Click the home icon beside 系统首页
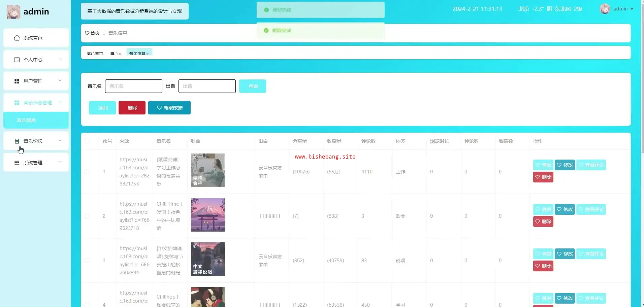This screenshot has height=307, width=644. click(17, 38)
